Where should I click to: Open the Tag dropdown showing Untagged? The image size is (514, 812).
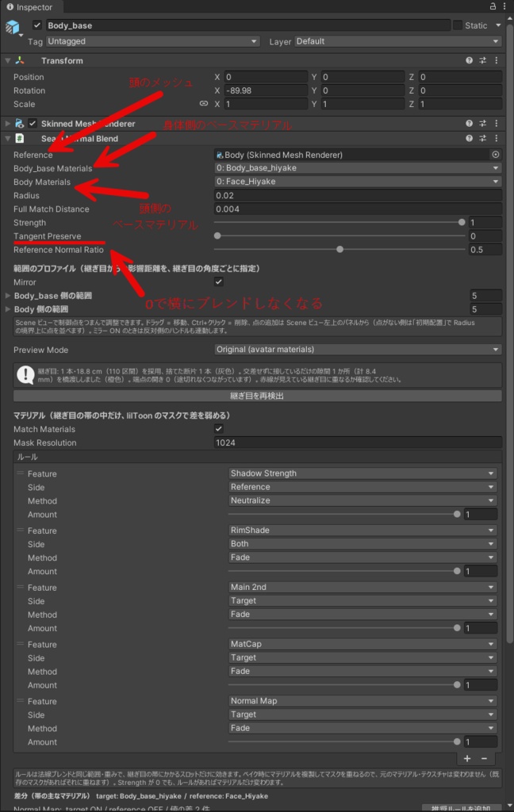click(153, 41)
